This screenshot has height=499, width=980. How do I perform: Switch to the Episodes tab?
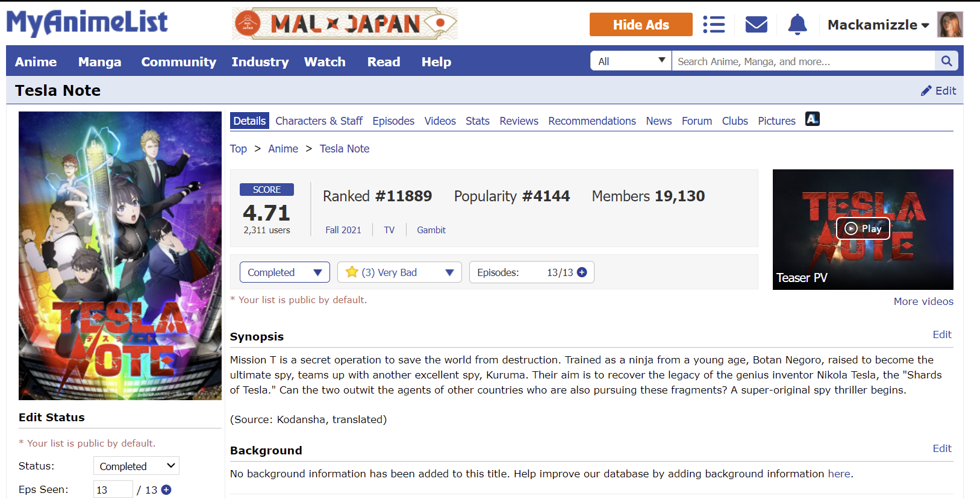pyautogui.click(x=393, y=121)
